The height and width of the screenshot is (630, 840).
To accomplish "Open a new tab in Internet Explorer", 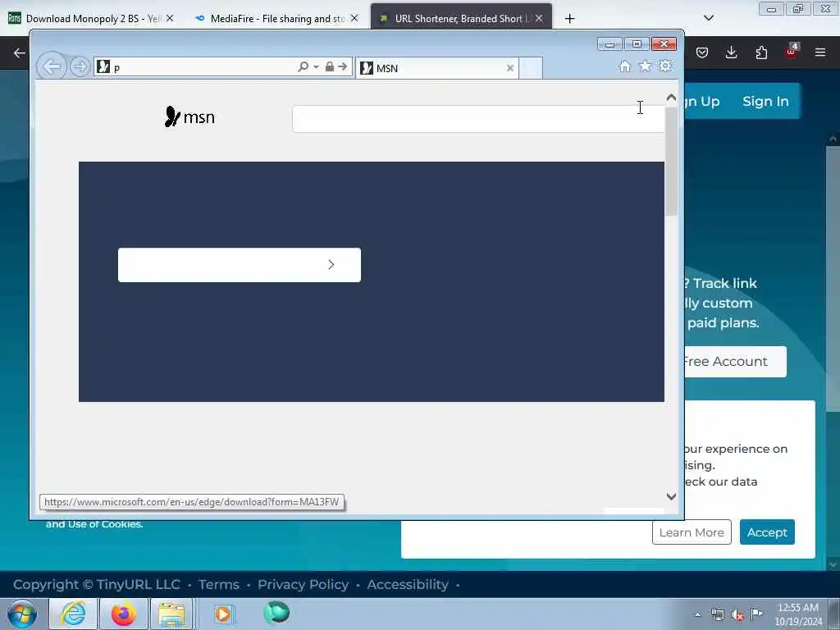I will [x=531, y=68].
